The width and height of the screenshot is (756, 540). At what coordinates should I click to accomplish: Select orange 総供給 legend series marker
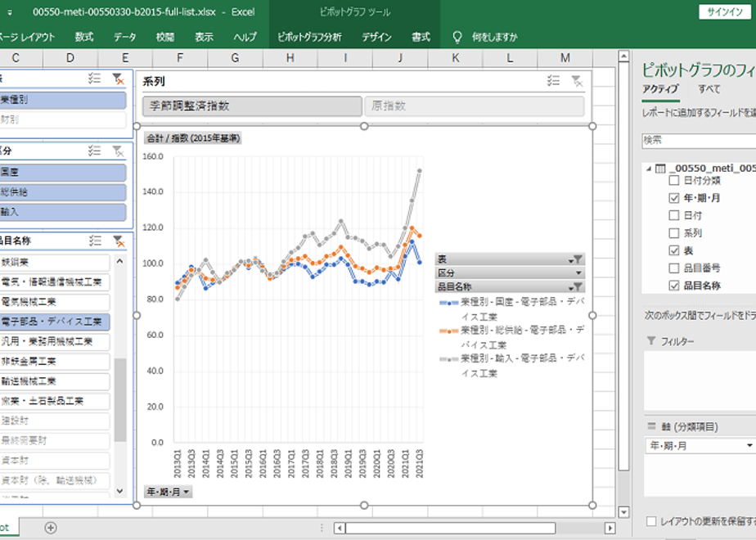click(x=448, y=331)
